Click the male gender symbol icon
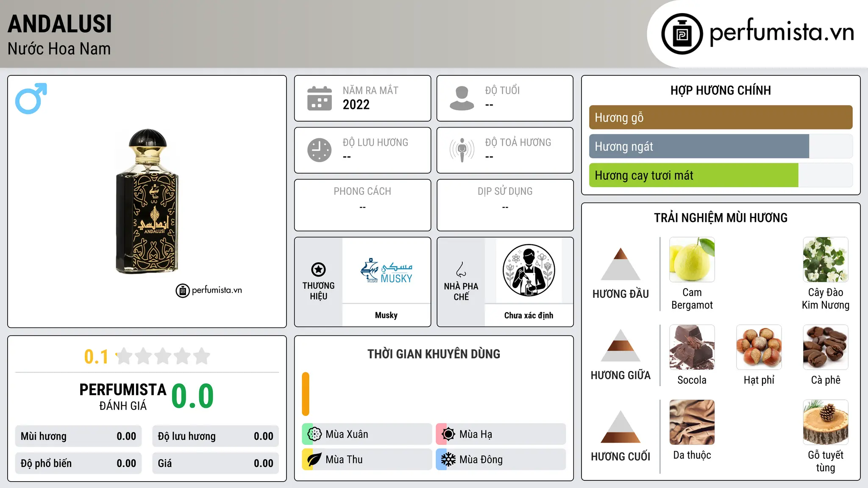Screen dimensions: 868x488 (31, 98)
